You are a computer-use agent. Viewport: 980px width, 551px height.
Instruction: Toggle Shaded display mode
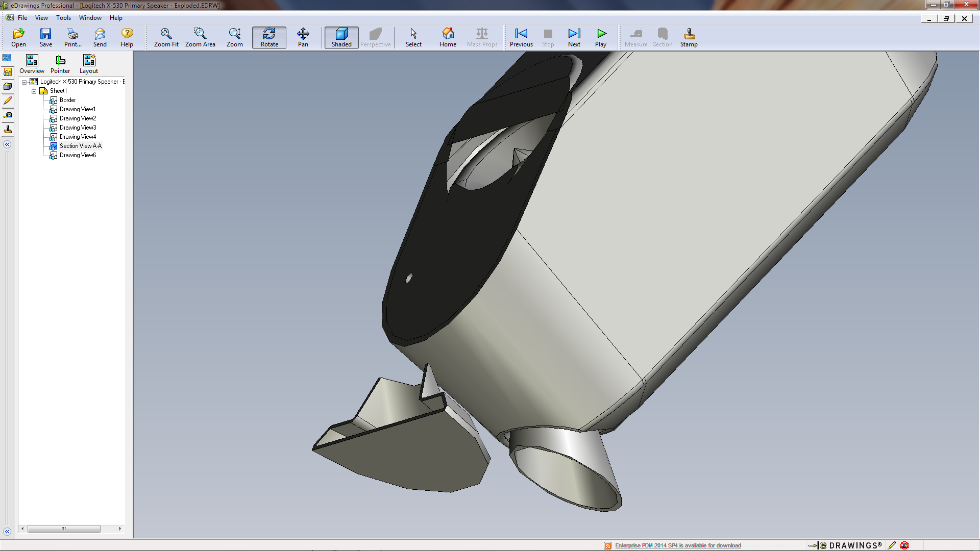coord(341,37)
